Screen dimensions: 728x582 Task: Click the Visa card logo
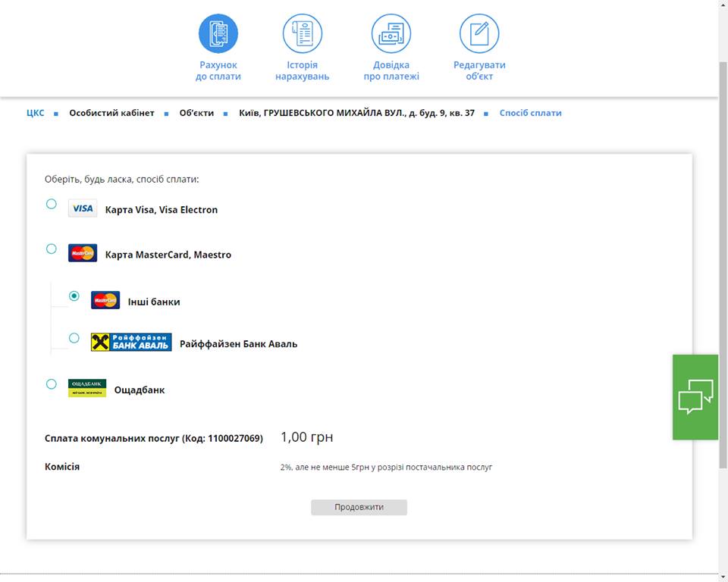83,208
